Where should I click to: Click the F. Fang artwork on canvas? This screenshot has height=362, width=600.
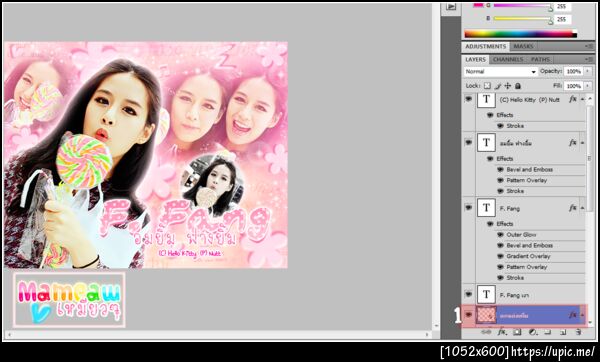tap(146, 155)
